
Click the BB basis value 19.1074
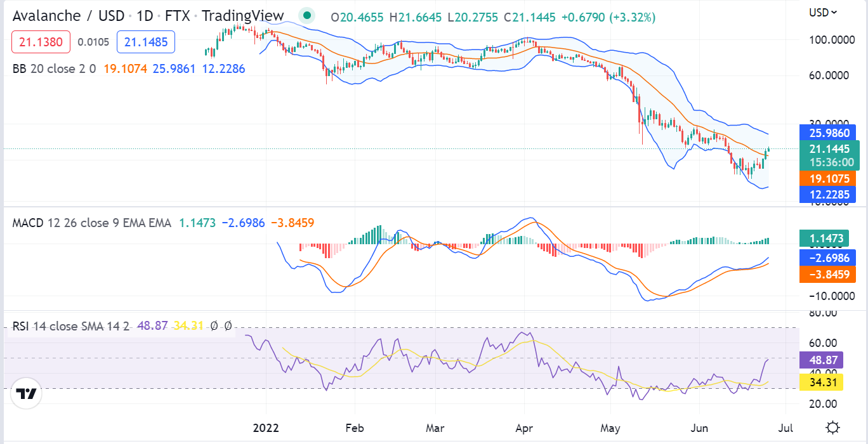125,68
